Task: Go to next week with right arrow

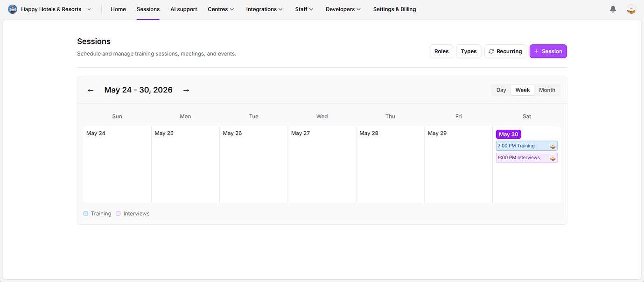Action: click(x=186, y=90)
